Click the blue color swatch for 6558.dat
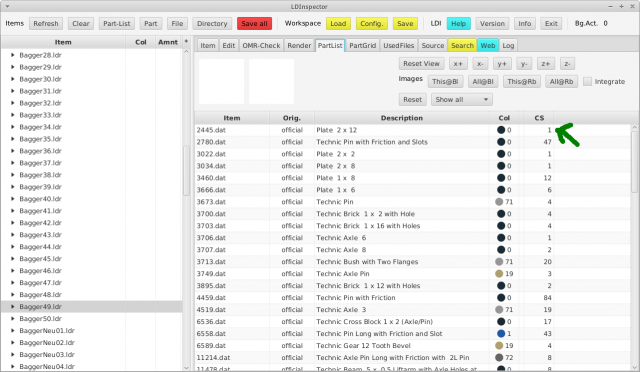The image size is (640, 372). (501, 334)
